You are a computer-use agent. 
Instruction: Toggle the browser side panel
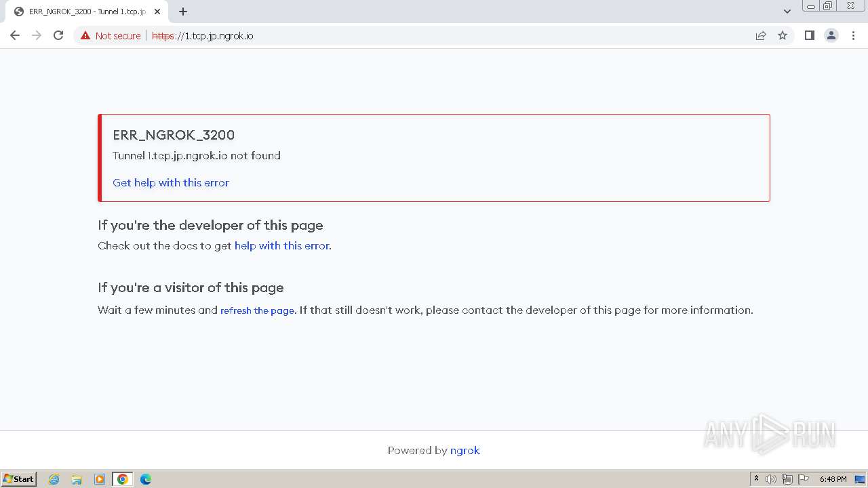point(809,35)
